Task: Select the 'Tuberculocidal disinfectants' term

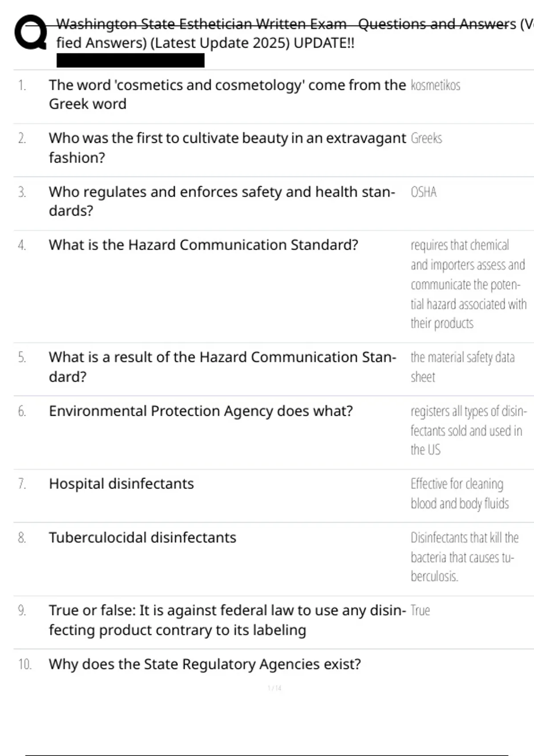Action: [x=142, y=537]
